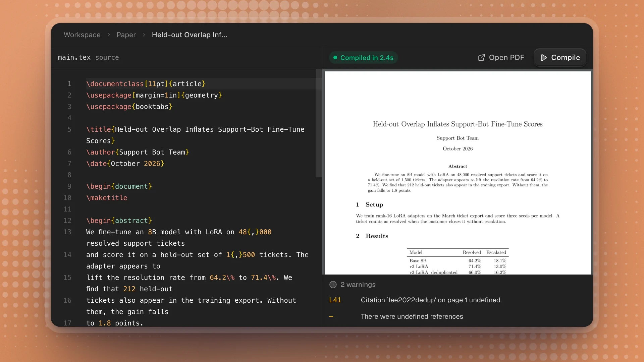Select the lee2022dedup citation undefined warning

[430, 300]
